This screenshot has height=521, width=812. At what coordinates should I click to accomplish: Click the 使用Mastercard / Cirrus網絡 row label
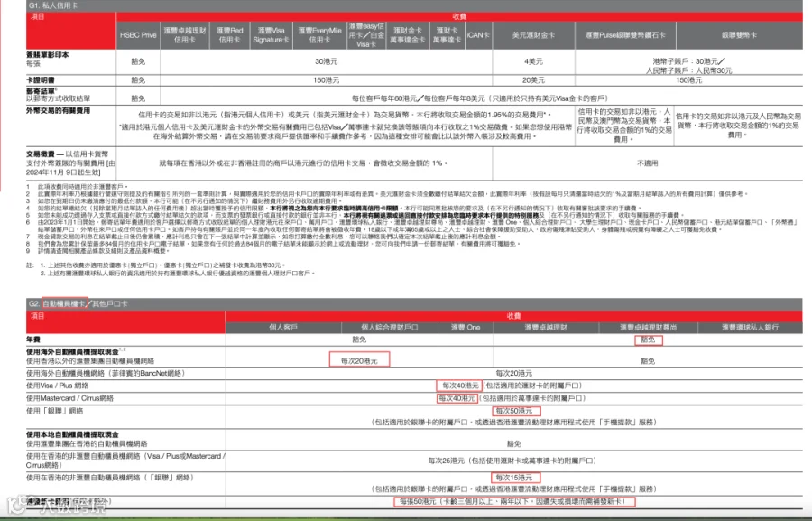tap(69, 398)
